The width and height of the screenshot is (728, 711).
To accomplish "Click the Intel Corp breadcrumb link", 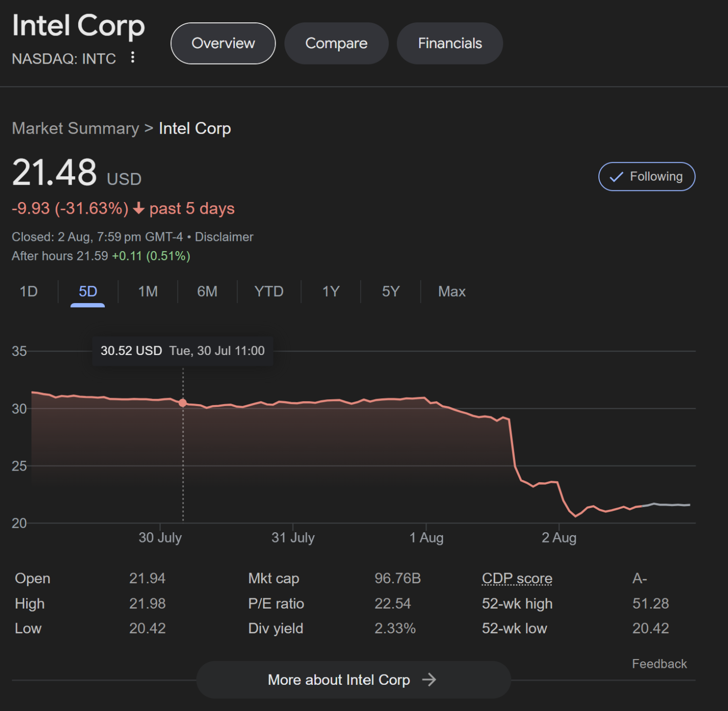I will point(195,128).
